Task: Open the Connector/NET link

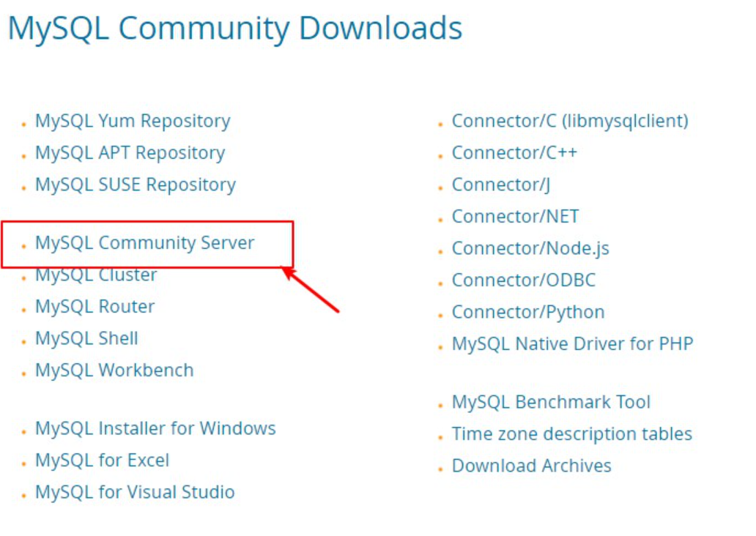Action: (516, 217)
